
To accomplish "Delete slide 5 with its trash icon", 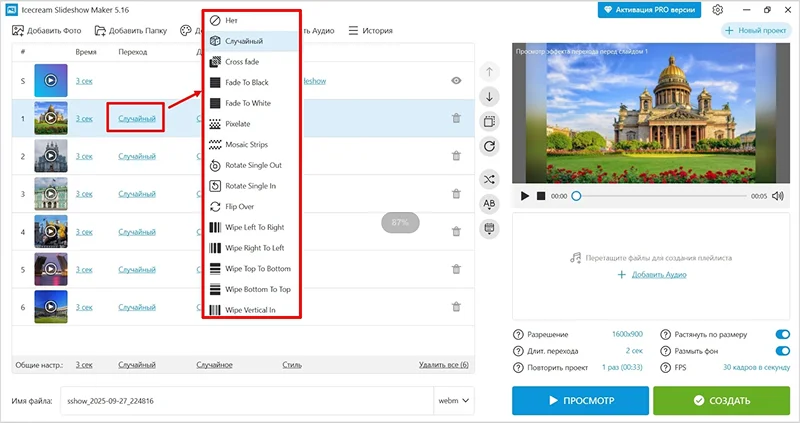I will click(x=456, y=269).
